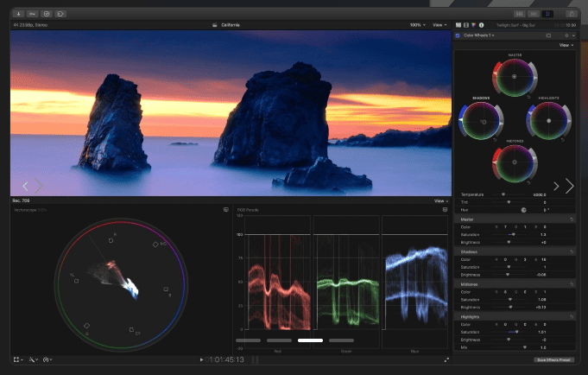Click the Share icon in top-right toolbar
Image resolution: width=588 pixels, height=375 pixels.
coord(572,14)
